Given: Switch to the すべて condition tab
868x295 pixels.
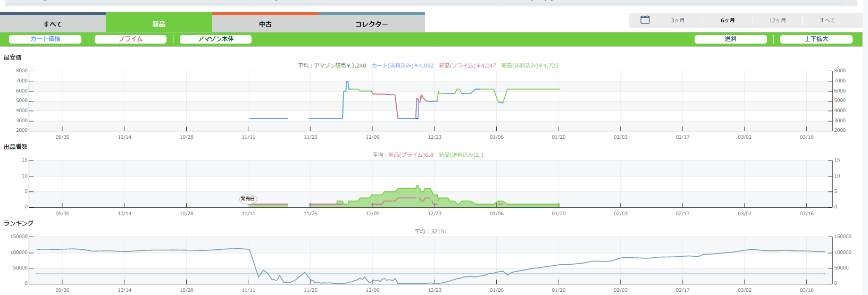Looking at the screenshot, I should [53, 23].
